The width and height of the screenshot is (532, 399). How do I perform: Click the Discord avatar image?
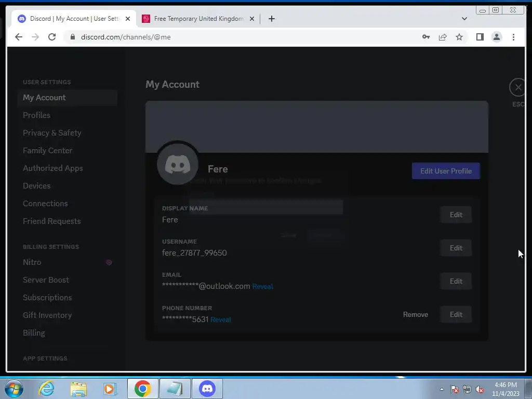click(x=178, y=165)
